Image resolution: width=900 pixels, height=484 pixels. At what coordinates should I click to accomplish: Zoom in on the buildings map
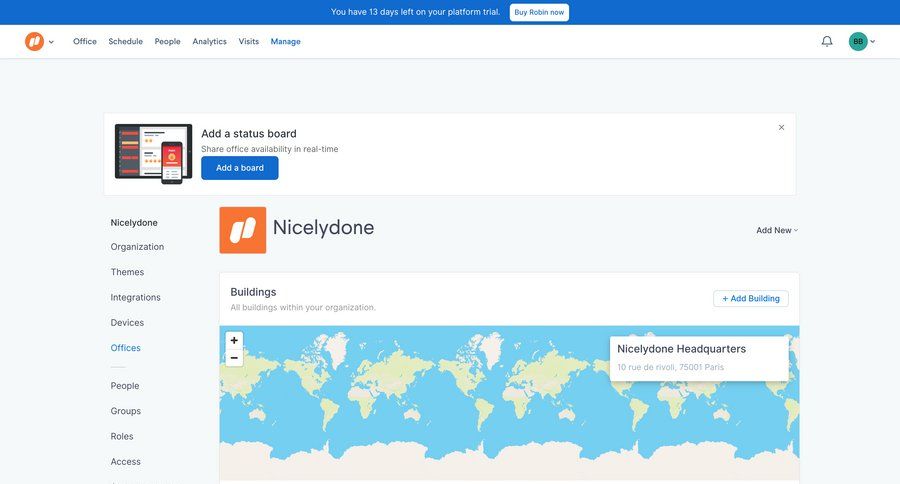(234, 340)
